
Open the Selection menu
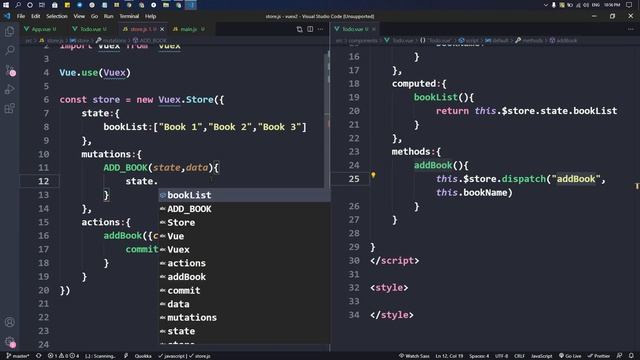[57, 16]
